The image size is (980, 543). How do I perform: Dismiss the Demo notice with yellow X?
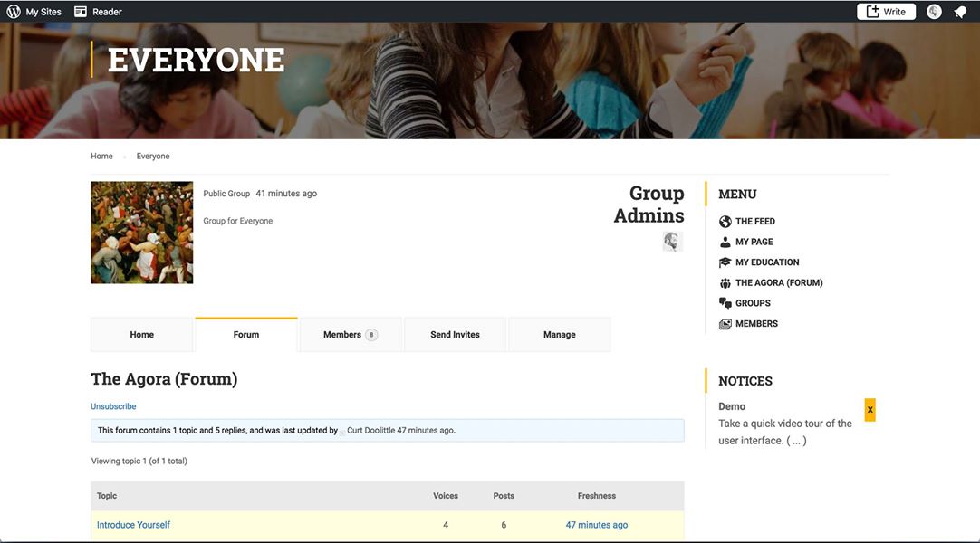coord(870,410)
